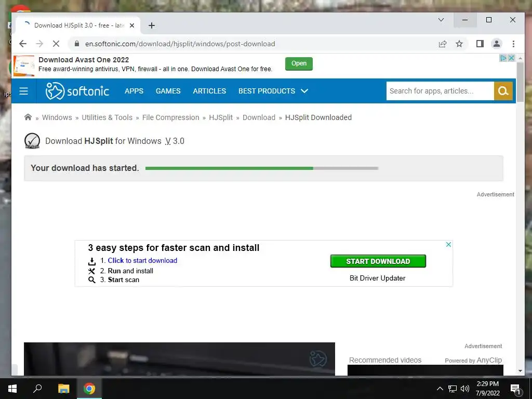The height and width of the screenshot is (399, 532).
Task: Open the File Compression breadcrumb
Action: pos(170,117)
